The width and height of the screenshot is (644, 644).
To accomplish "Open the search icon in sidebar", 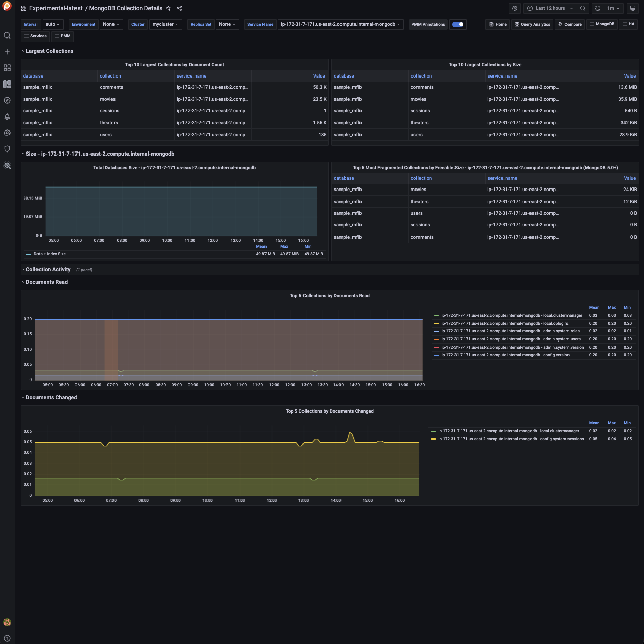I will (7, 35).
